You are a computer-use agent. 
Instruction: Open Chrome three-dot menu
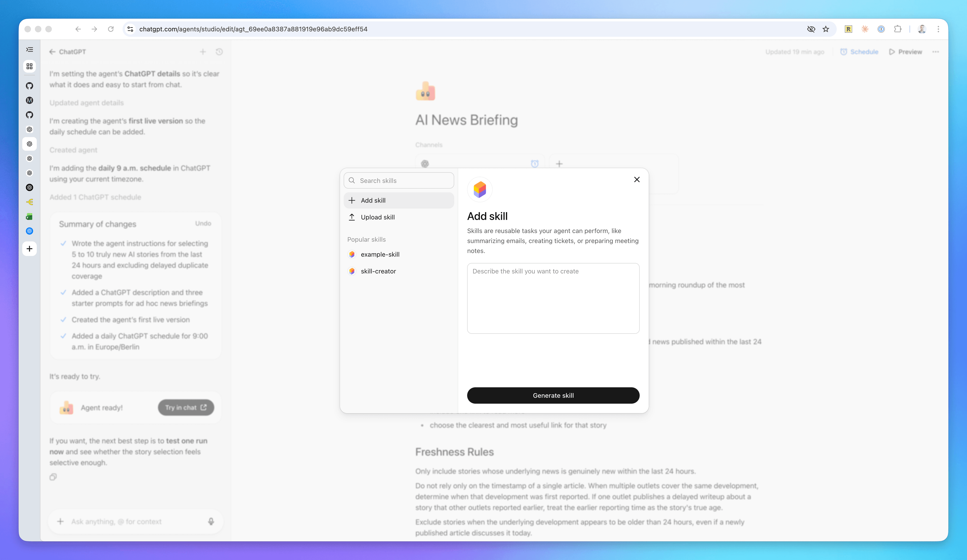tap(938, 29)
